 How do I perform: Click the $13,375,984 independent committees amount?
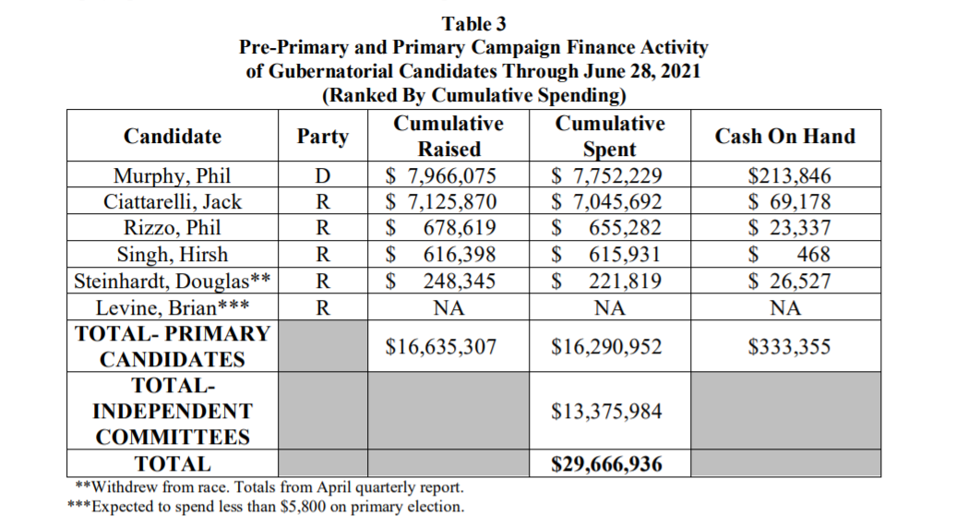point(606,412)
